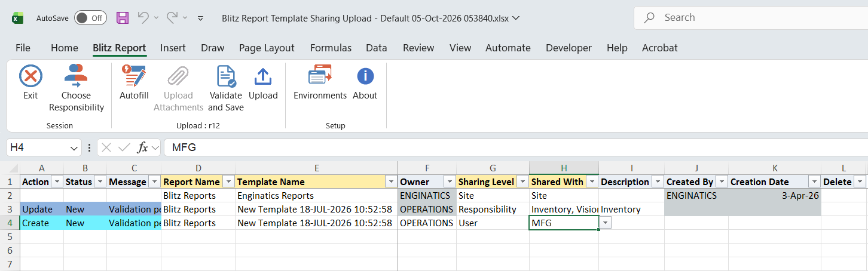This screenshot has width=868, height=271.
Task: Switch to the Home tab
Action: click(65, 48)
